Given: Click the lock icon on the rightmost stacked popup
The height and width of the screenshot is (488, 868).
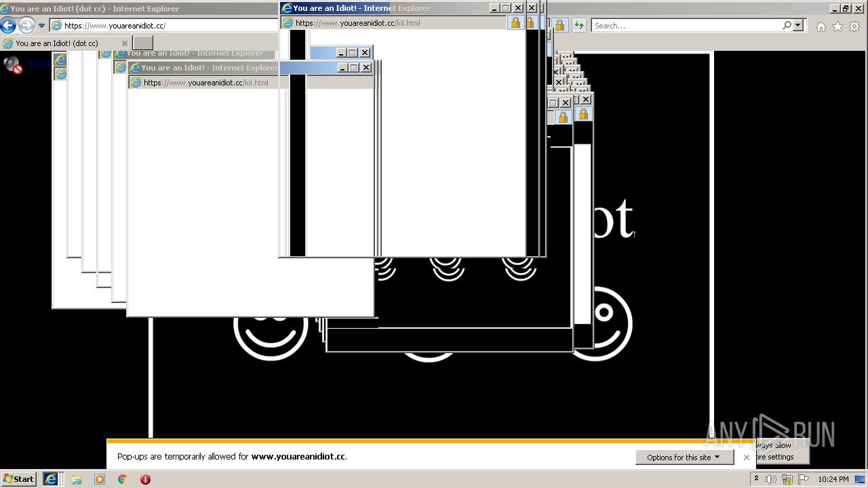Looking at the screenshot, I should [583, 114].
